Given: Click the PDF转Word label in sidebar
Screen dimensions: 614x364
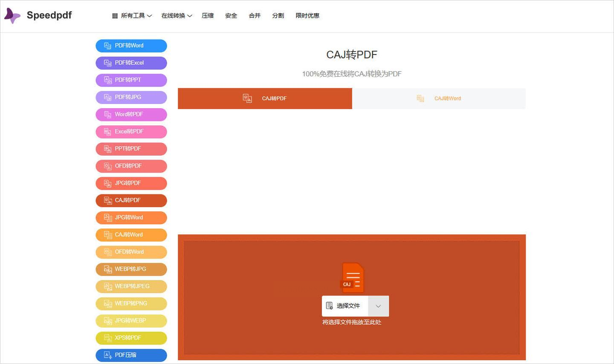Looking at the screenshot, I should (x=129, y=46).
